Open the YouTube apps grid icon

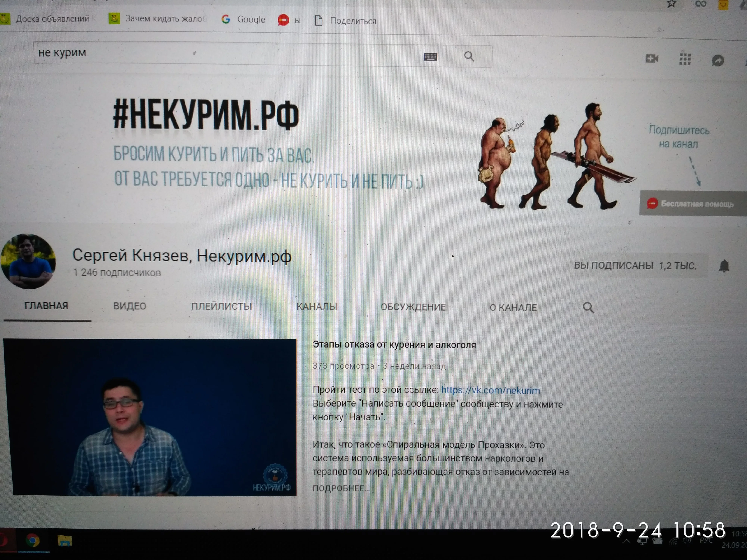coord(685,59)
